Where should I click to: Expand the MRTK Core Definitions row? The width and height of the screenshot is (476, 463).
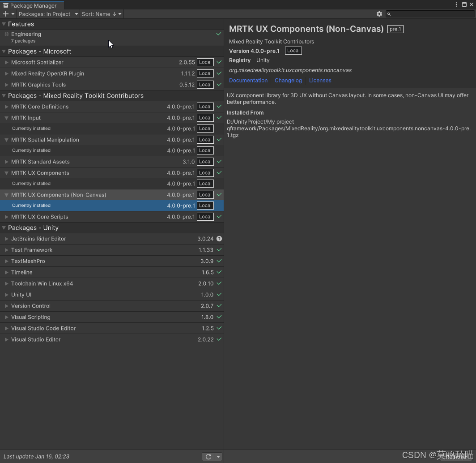point(6,107)
